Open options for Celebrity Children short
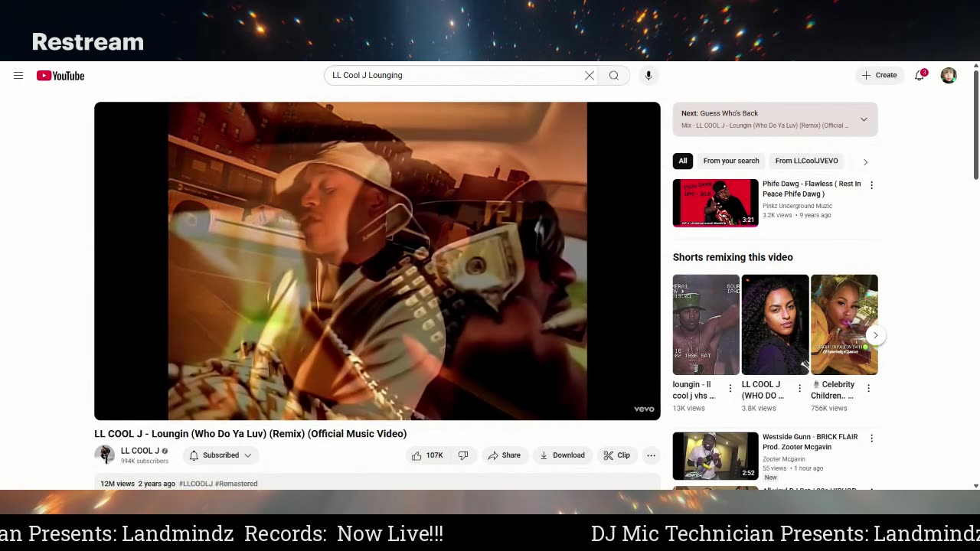 click(x=869, y=388)
